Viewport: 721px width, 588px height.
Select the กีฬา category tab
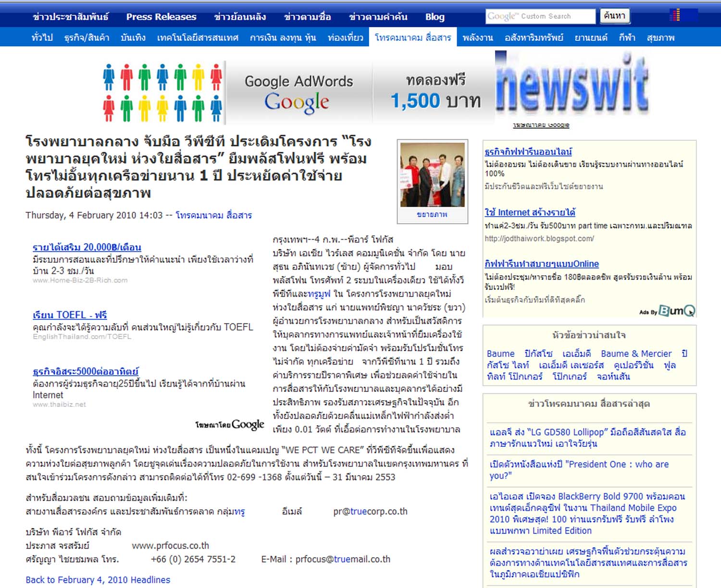click(x=627, y=37)
